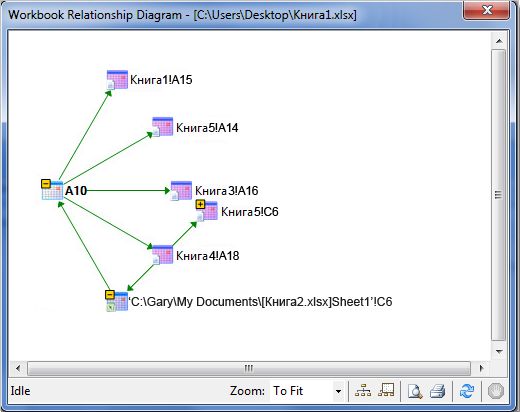
Task: Click the Книга5!A14 label
Action: click(x=207, y=128)
